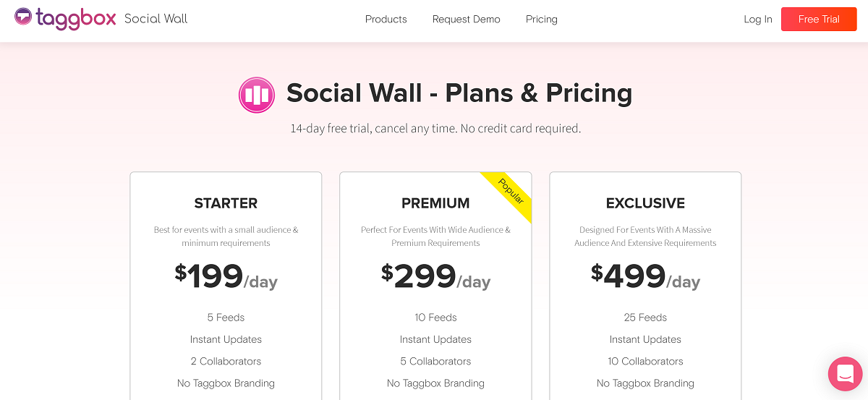Viewport: 868px width, 400px height.
Task: Click the Social Wall text beside logo
Action: click(x=156, y=19)
